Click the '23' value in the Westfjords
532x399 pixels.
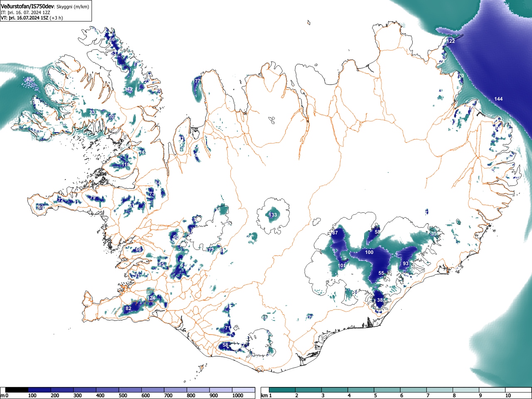(x=93, y=112)
